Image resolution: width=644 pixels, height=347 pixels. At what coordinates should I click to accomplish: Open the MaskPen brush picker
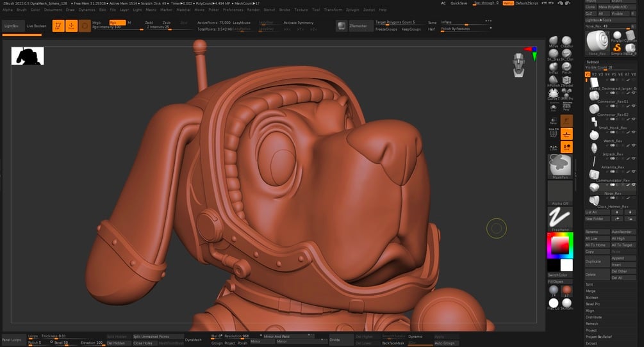(560, 166)
